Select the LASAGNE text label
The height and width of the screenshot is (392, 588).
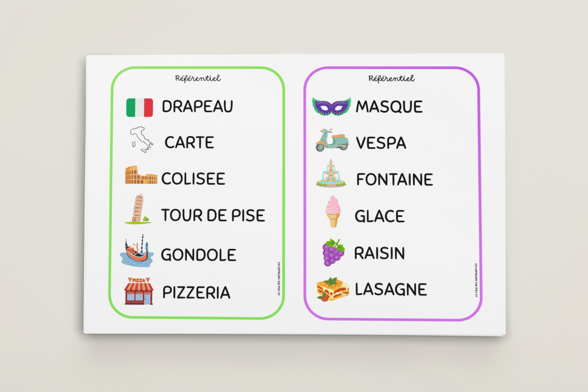coord(390,289)
